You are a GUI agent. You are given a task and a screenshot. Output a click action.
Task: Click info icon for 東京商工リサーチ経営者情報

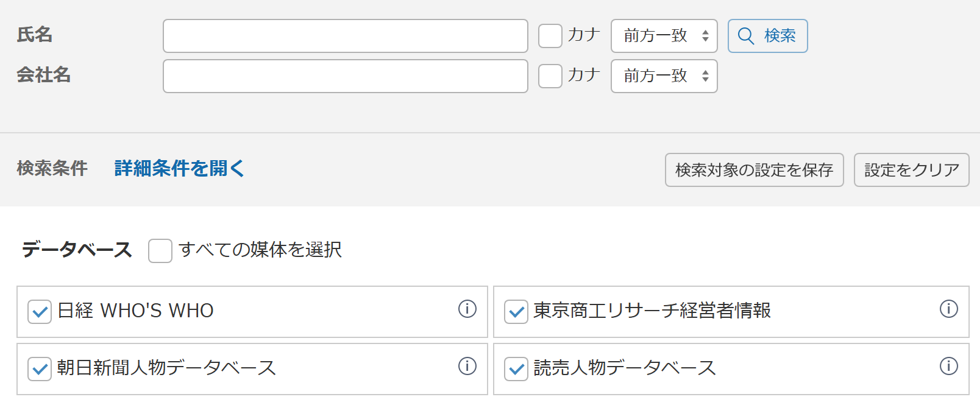(948, 309)
